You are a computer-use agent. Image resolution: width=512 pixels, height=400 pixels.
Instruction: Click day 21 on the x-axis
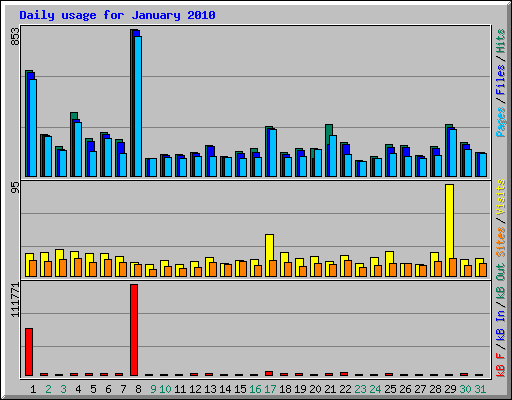pos(330,389)
